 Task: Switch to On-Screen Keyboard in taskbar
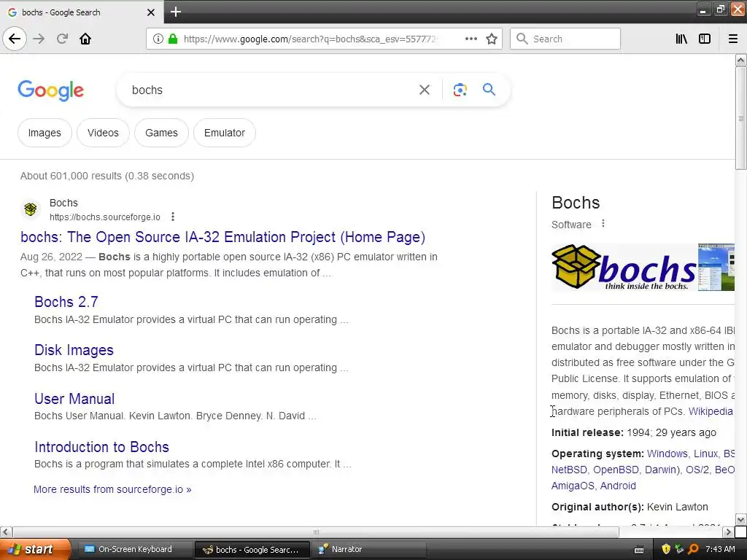coord(133,549)
